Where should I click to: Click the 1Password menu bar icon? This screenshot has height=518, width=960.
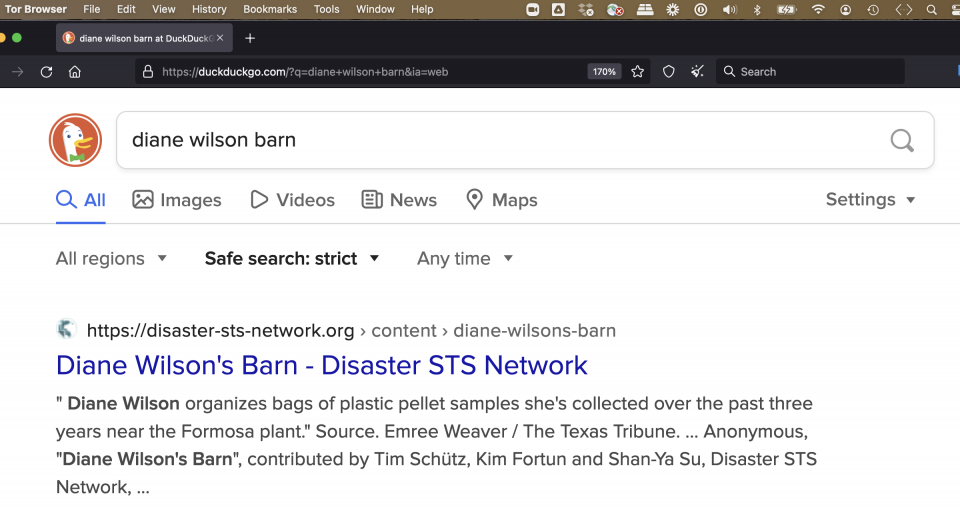[x=701, y=9]
